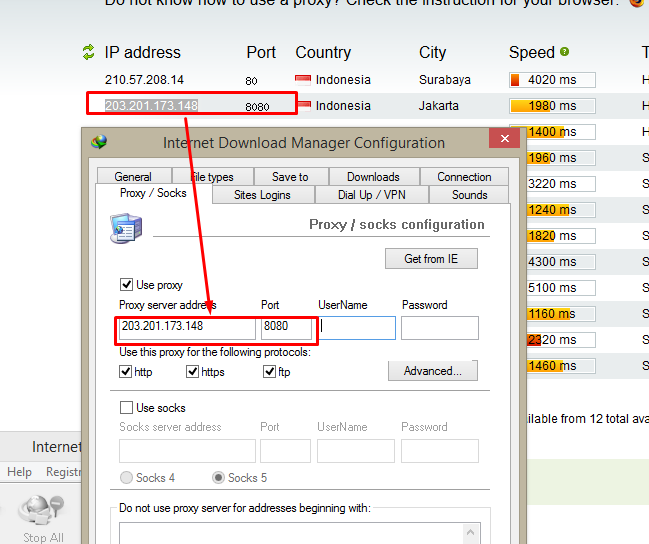Click the Country column header

tap(323, 53)
